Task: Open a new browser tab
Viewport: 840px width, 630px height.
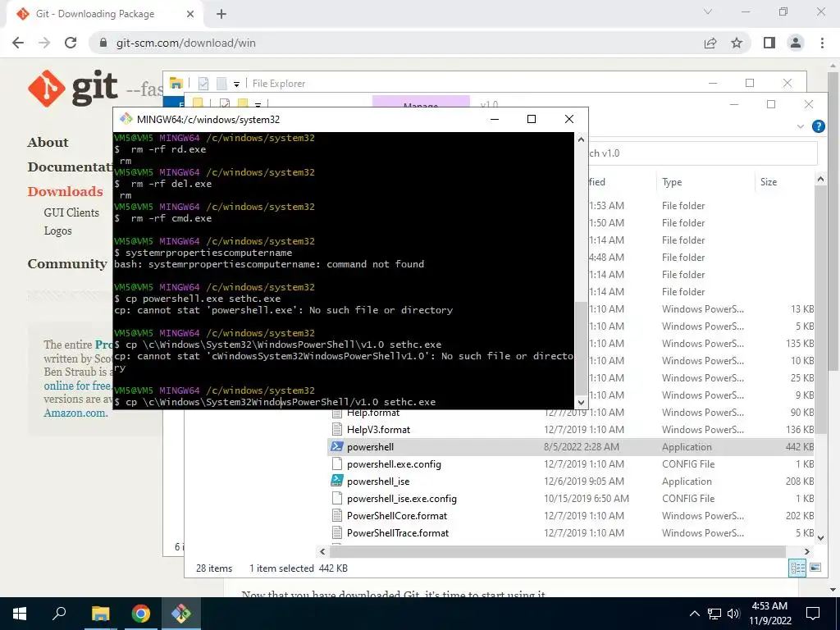Action: (221, 14)
